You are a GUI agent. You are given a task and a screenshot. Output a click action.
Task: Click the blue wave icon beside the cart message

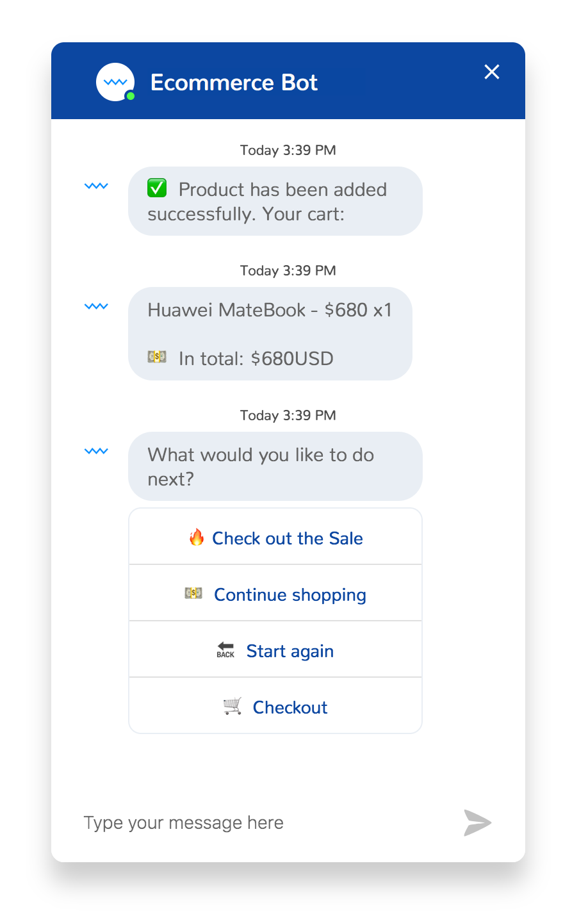95,307
